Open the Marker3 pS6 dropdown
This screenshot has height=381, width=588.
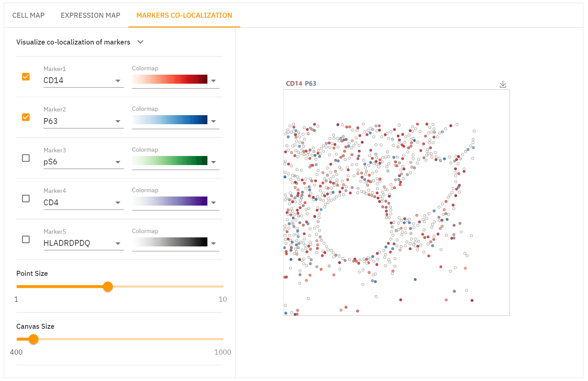(x=84, y=162)
